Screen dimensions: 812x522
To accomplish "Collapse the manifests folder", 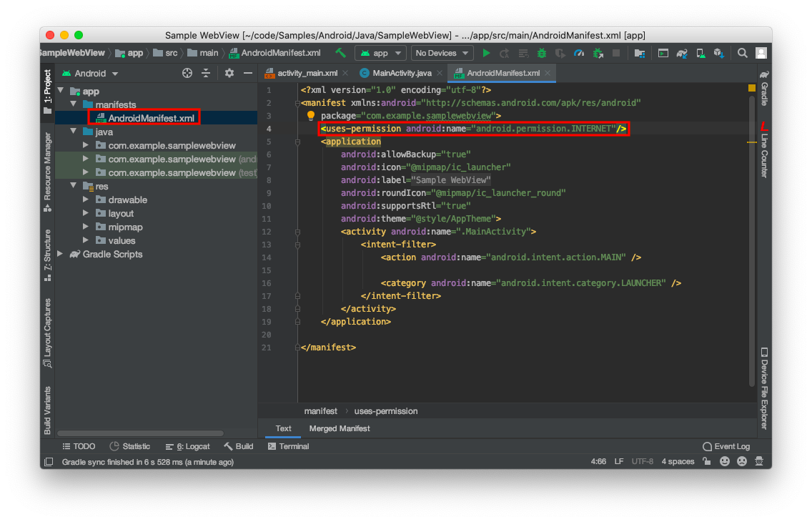I will coord(73,104).
